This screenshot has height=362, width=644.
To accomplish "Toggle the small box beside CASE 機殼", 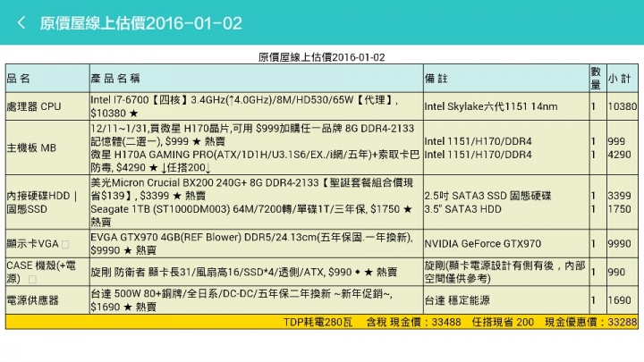I will [32, 280].
